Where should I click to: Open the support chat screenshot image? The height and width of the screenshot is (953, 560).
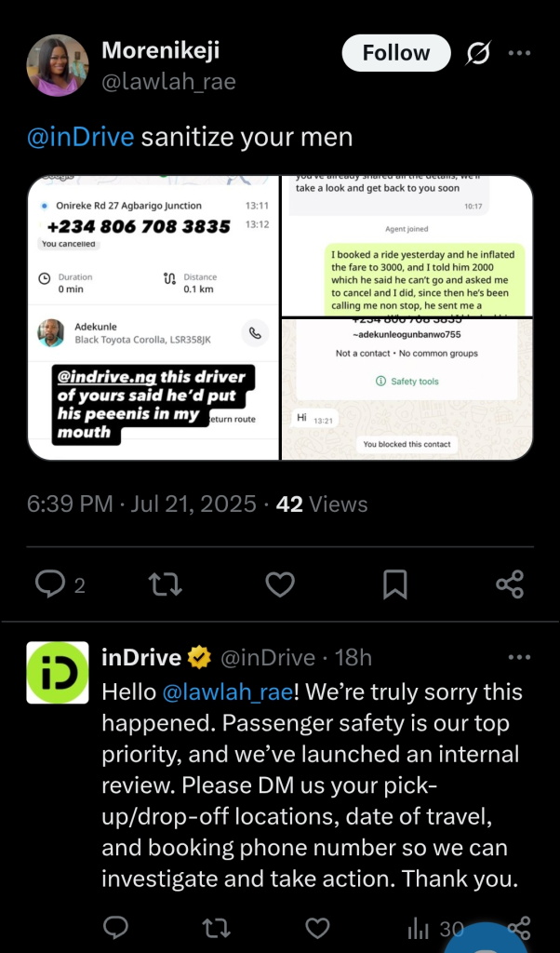[407, 246]
